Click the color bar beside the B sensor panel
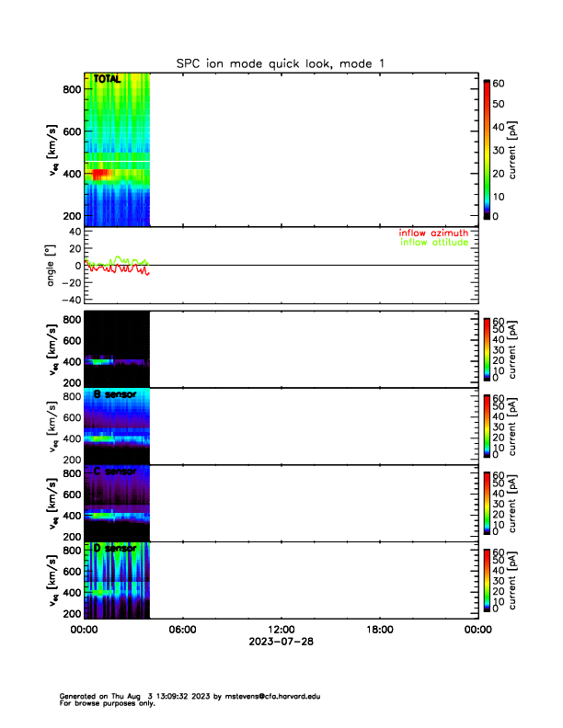The height and width of the screenshot is (728, 563). [487, 426]
